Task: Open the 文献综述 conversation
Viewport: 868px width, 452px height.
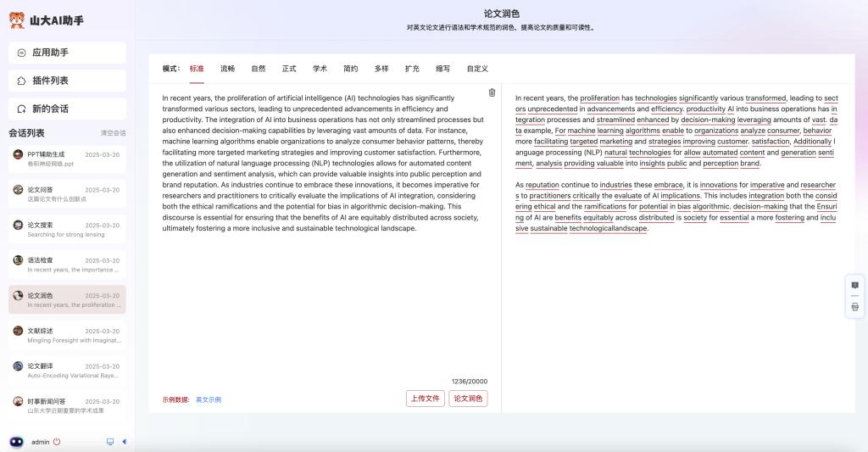Action: click(x=67, y=335)
